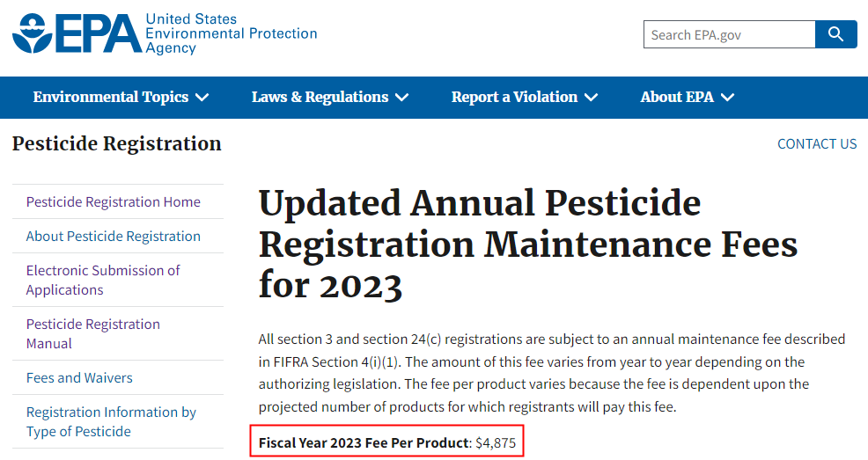This screenshot has width=868, height=460.
Task: Click the Search EPA.gov input field
Action: click(730, 34)
